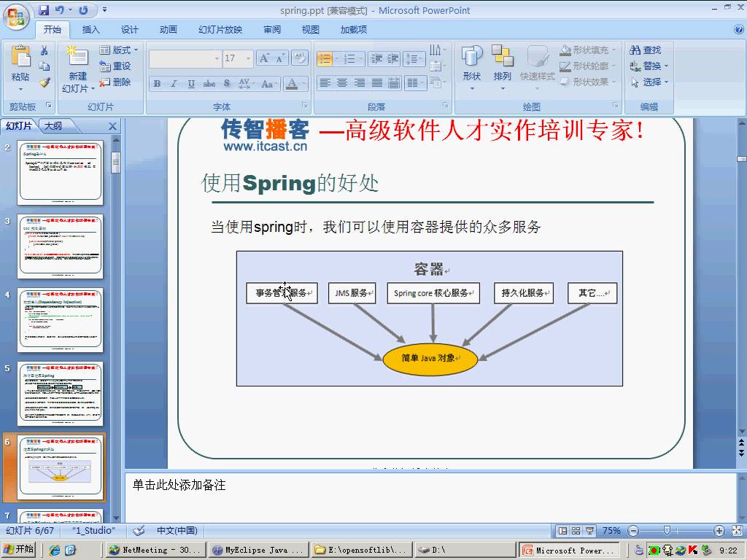Viewport: 747px width, 560px height.
Task: Decrease list indent level
Action: click(x=376, y=58)
